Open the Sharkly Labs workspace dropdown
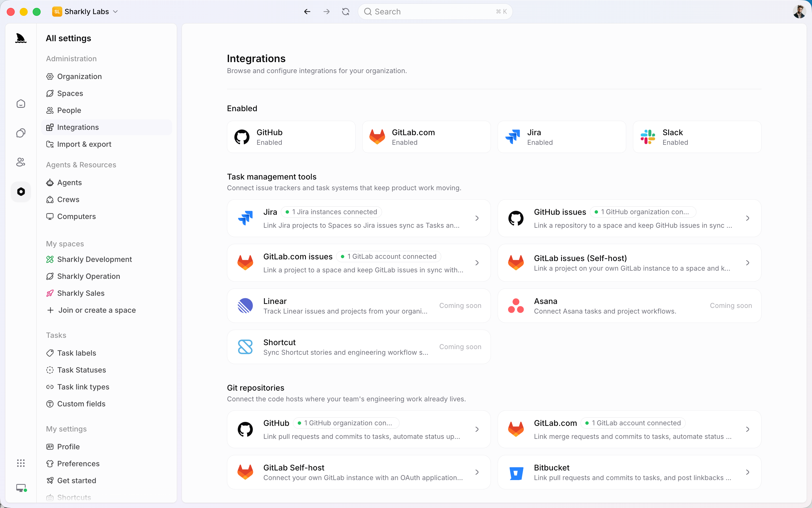The width and height of the screenshot is (812, 508). point(85,12)
